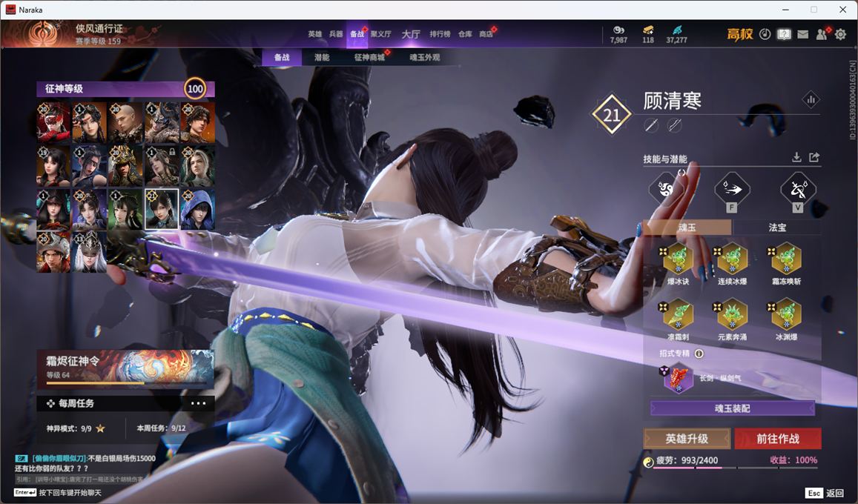Open the mail envelope icon

click(x=802, y=34)
